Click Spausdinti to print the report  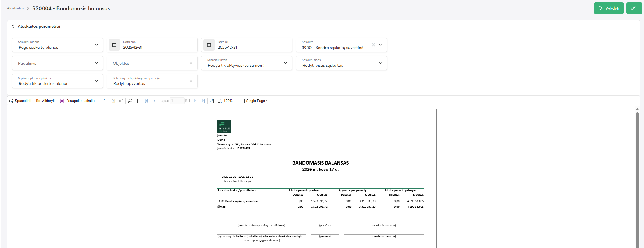pos(20,101)
